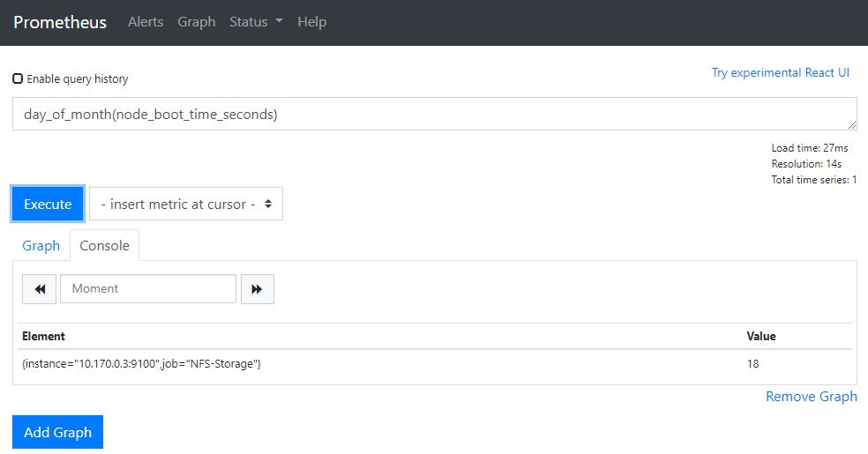Enable the query history checkbox

pos(18,78)
